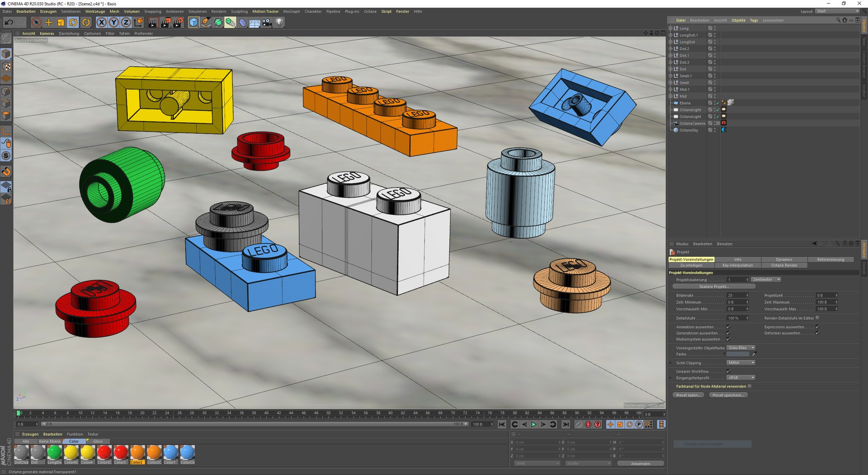Switch to the Octane Render tab

(x=784, y=266)
